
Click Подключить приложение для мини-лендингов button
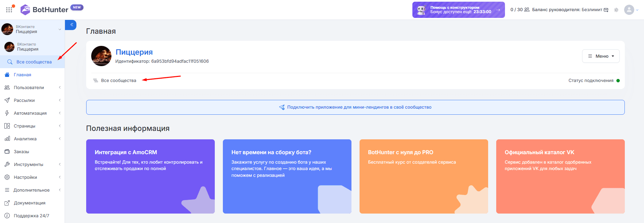tap(355, 107)
